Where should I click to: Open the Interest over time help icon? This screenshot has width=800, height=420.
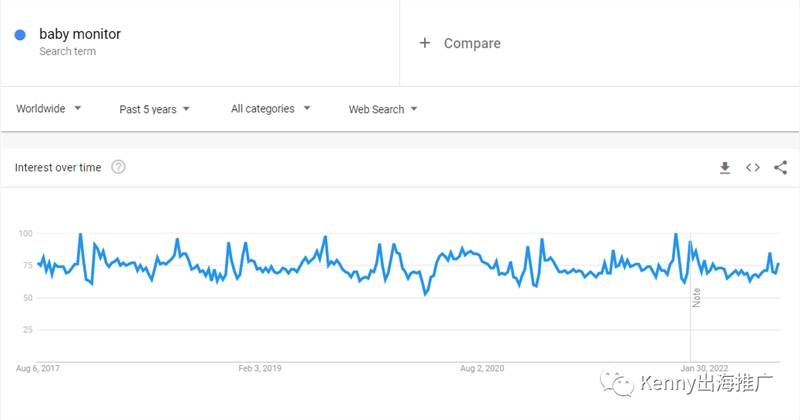(x=118, y=167)
